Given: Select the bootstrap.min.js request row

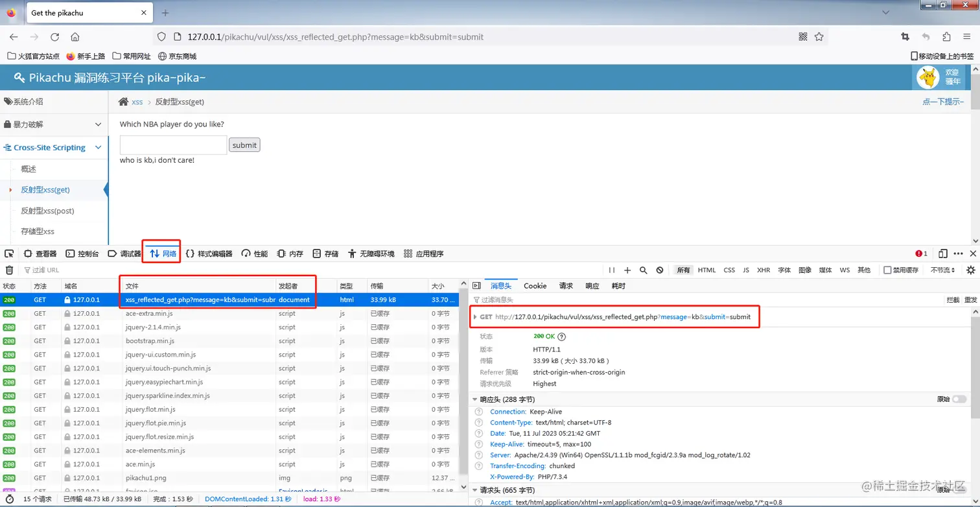Looking at the screenshot, I should click(x=230, y=341).
